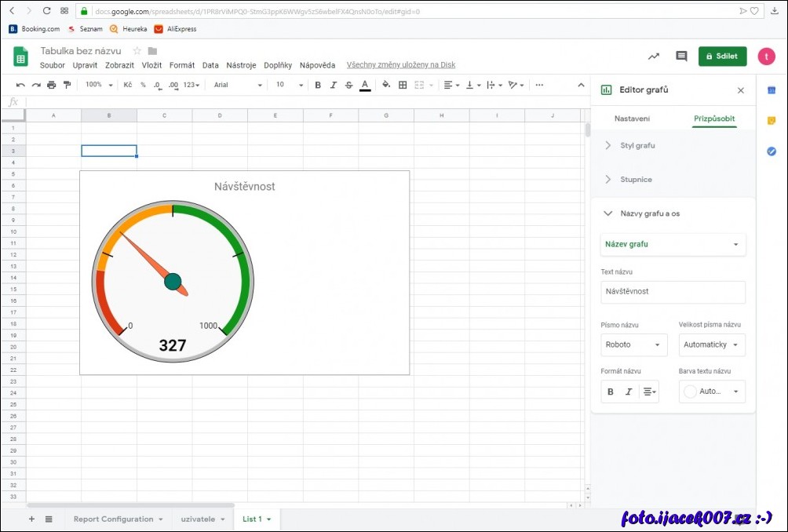The height and width of the screenshot is (532, 788).
Task: Open the cell borders tool
Action: (x=403, y=85)
